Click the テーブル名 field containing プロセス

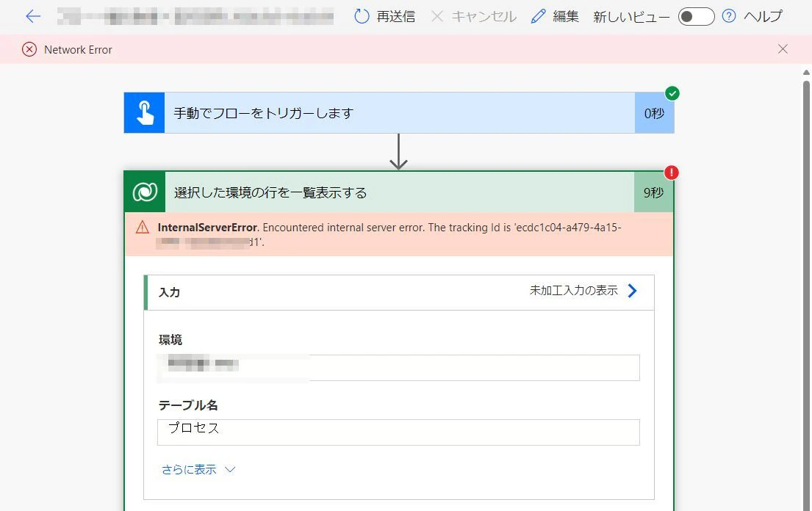click(x=399, y=432)
